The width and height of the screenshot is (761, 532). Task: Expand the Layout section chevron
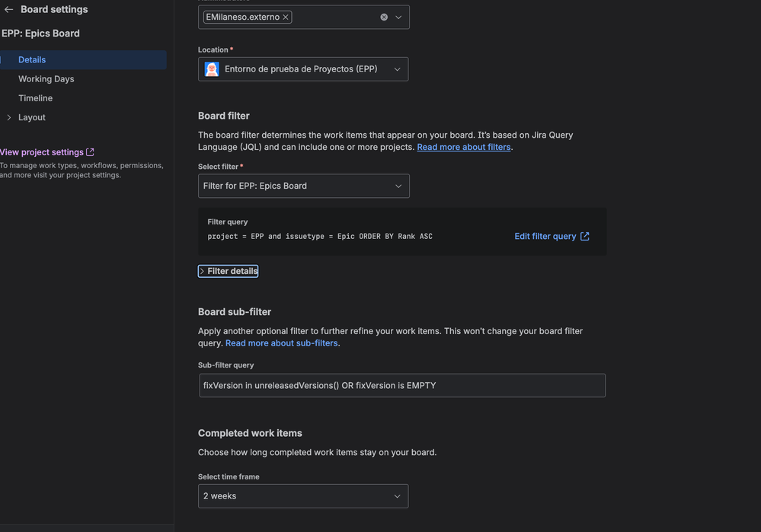[9, 117]
